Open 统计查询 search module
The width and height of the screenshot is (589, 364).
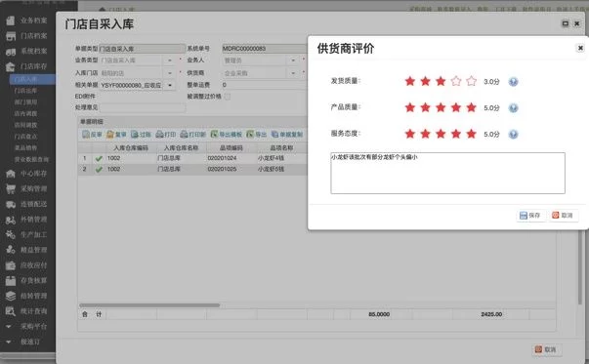coord(27,311)
